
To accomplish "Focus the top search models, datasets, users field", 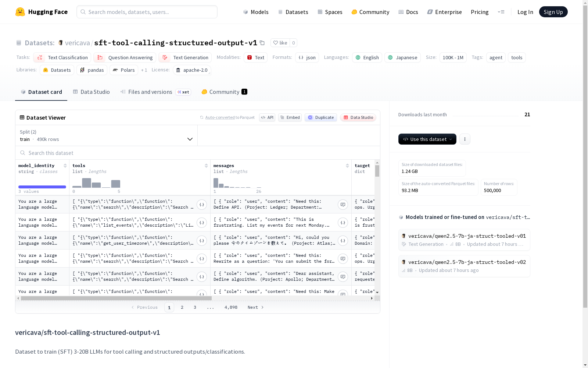I will pos(147,12).
